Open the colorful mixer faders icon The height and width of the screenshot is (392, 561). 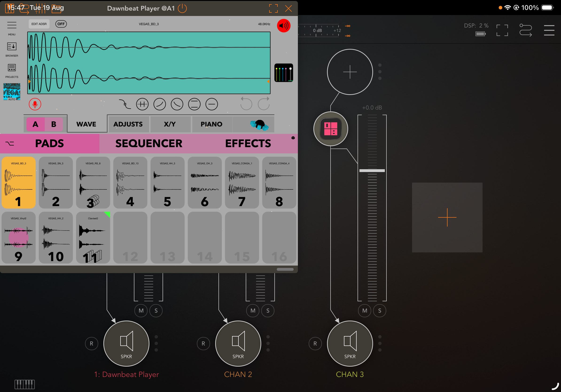point(283,73)
